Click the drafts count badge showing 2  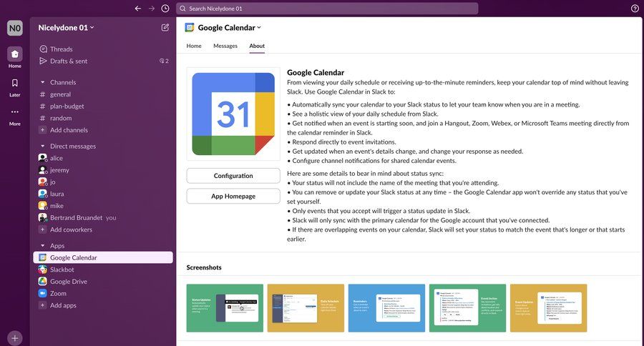click(x=164, y=61)
